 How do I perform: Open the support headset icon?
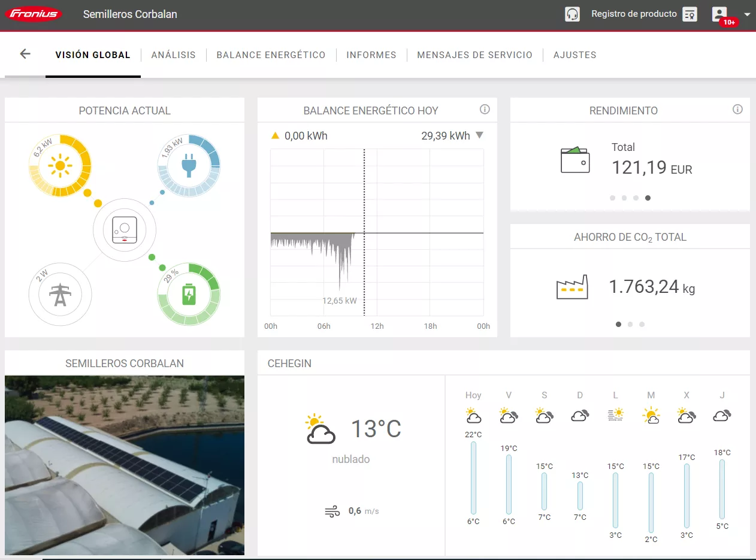click(x=572, y=14)
